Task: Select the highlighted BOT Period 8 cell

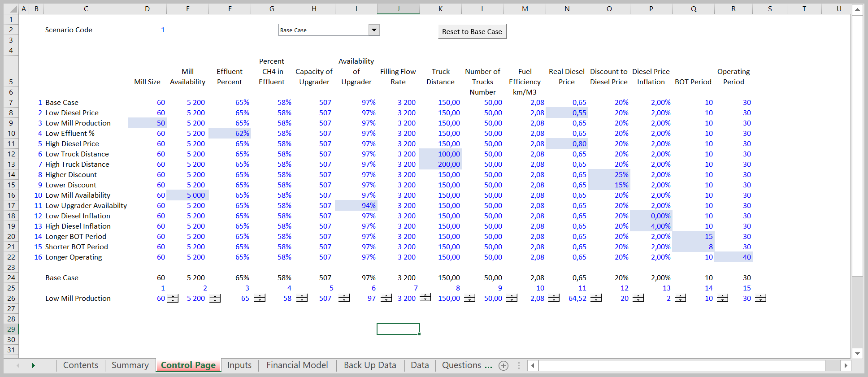Action: [693, 247]
